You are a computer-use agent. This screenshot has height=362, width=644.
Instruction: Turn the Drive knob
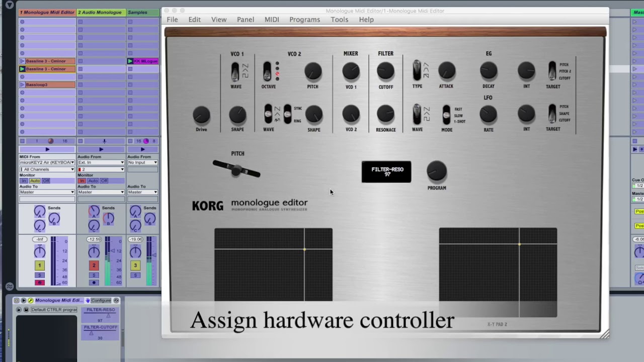201,115
